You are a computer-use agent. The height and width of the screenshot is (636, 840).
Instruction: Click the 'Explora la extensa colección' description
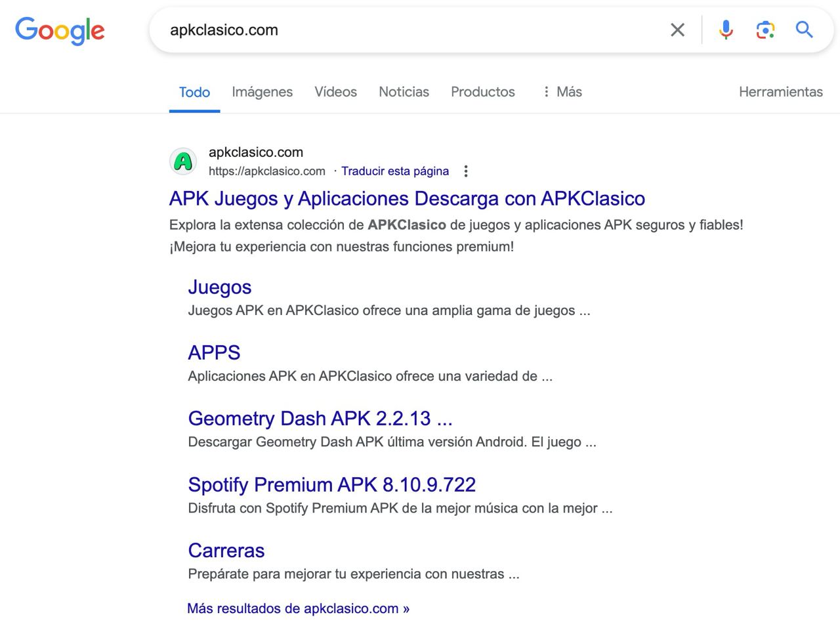point(456,236)
